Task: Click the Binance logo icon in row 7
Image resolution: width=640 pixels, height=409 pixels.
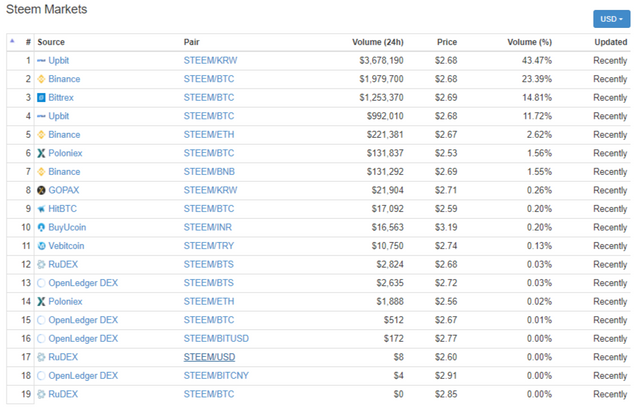Action: click(41, 172)
